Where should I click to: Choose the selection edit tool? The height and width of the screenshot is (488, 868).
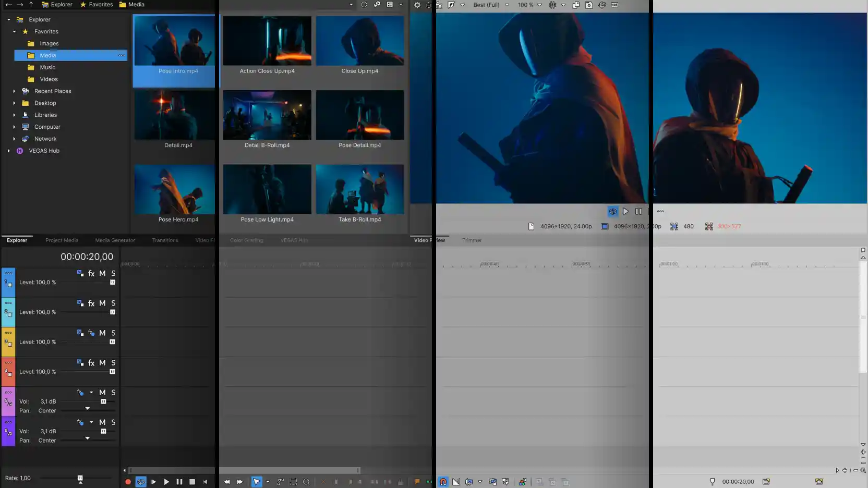click(294, 482)
